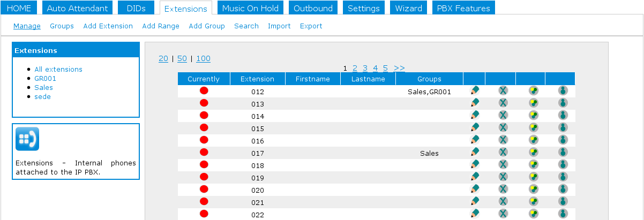Go to page 3 of the extensions list
The height and width of the screenshot is (220, 644).
click(x=365, y=68)
